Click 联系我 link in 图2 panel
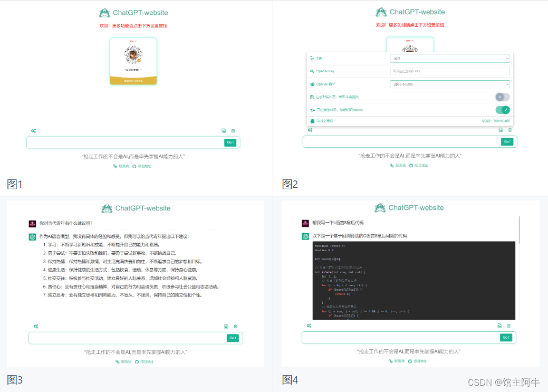This screenshot has width=548, height=392. [398, 166]
